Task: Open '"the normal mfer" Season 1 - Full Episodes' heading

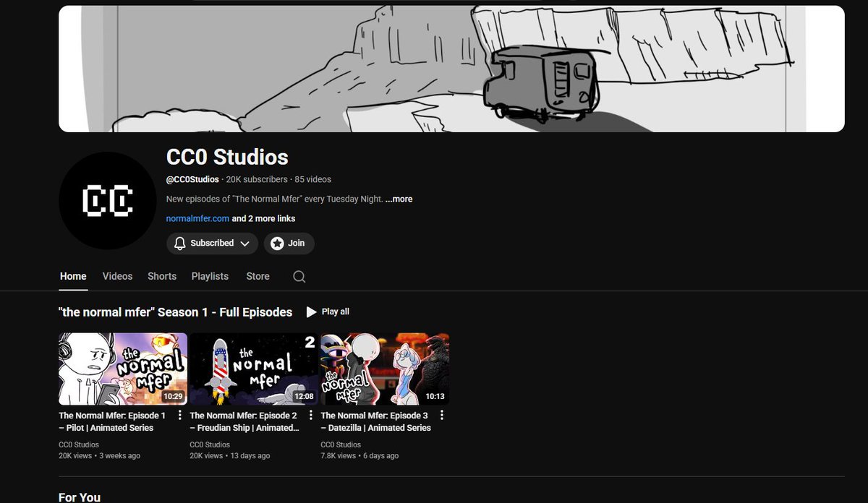Action: (176, 312)
